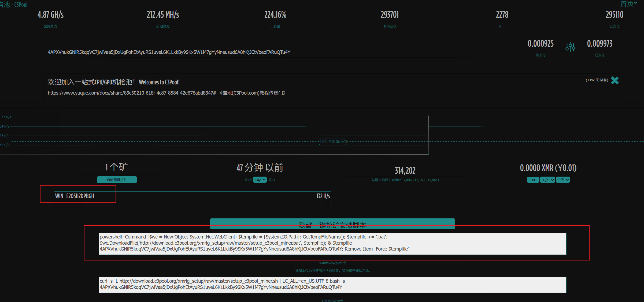The image size is (644, 302).
Task: Click the 224.16% effort value
Action: [275, 15]
